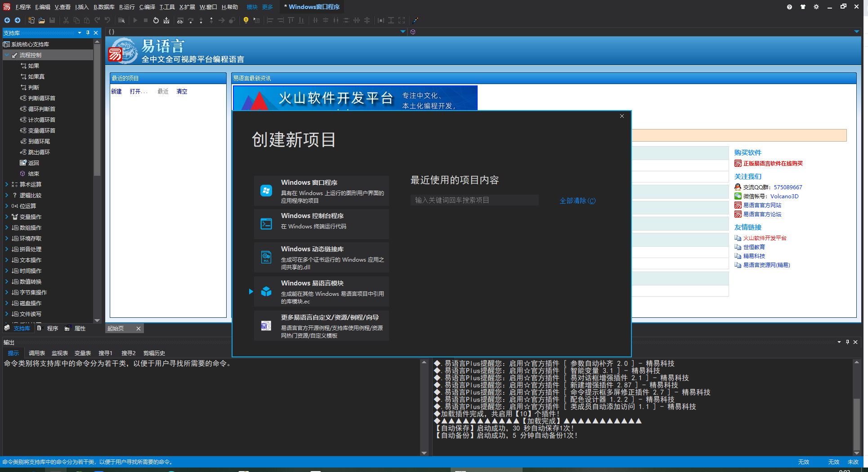Click the copy toolbar icon
Image resolution: width=868 pixels, height=472 pixels.
[76, 20]
